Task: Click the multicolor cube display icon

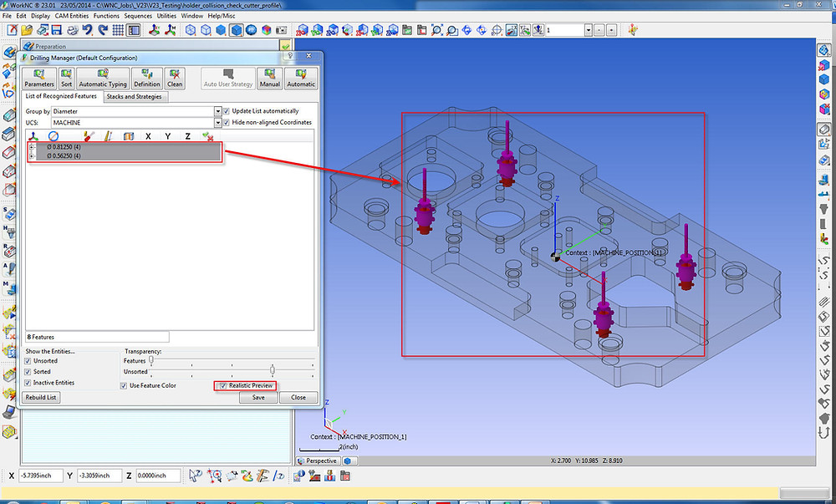Action: point(266,30)
